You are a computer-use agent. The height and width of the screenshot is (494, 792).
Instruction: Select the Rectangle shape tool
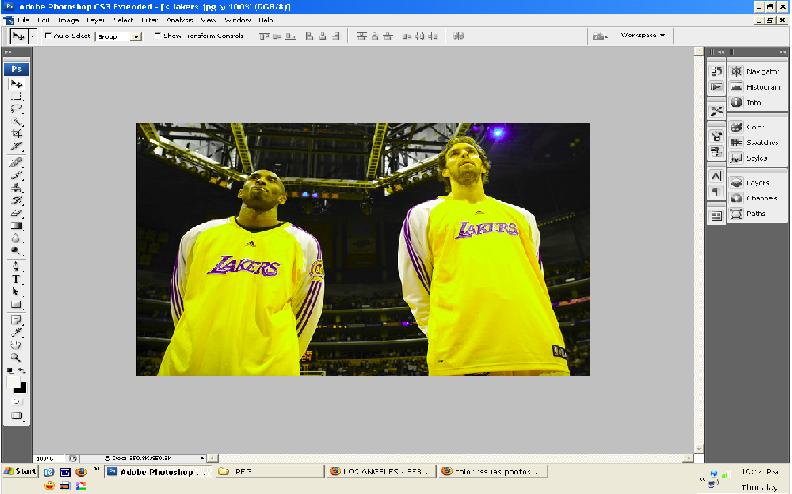click(16, 305)
